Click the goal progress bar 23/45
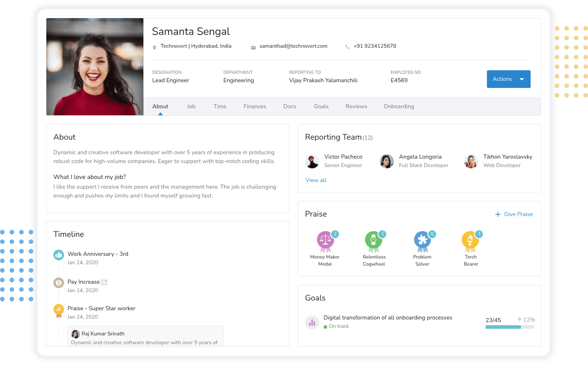 coord(510,327)
